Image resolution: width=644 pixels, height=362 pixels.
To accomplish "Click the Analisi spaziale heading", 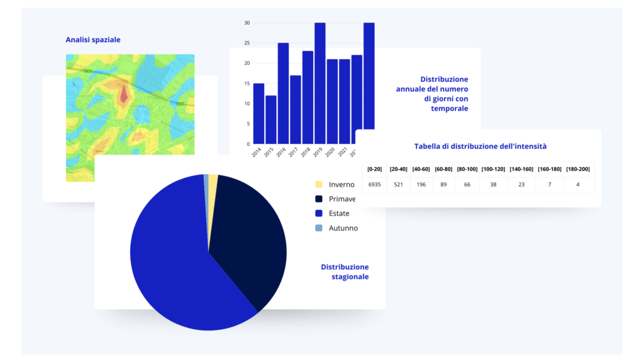I will (93, 40).
